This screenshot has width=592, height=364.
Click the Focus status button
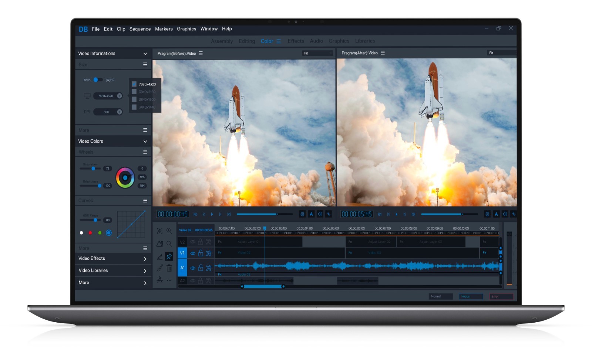[471, 296]
